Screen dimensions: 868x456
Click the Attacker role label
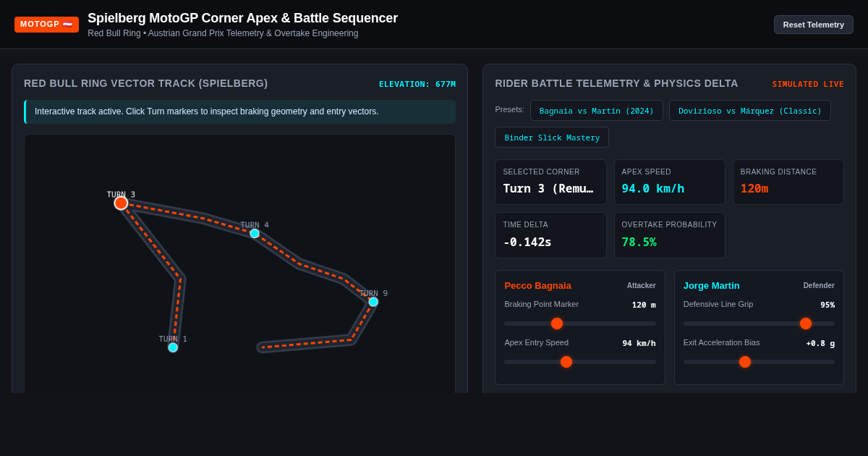pos(642,285)
